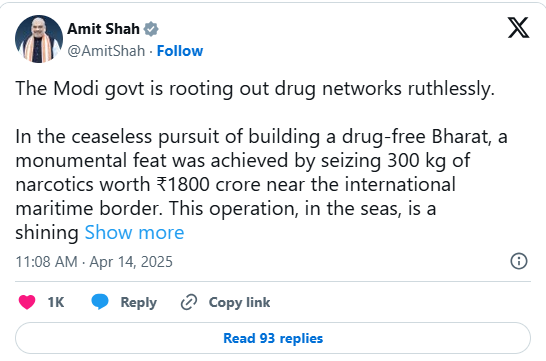Click the "rooting out drug networks" sentence

pos(255,88)
